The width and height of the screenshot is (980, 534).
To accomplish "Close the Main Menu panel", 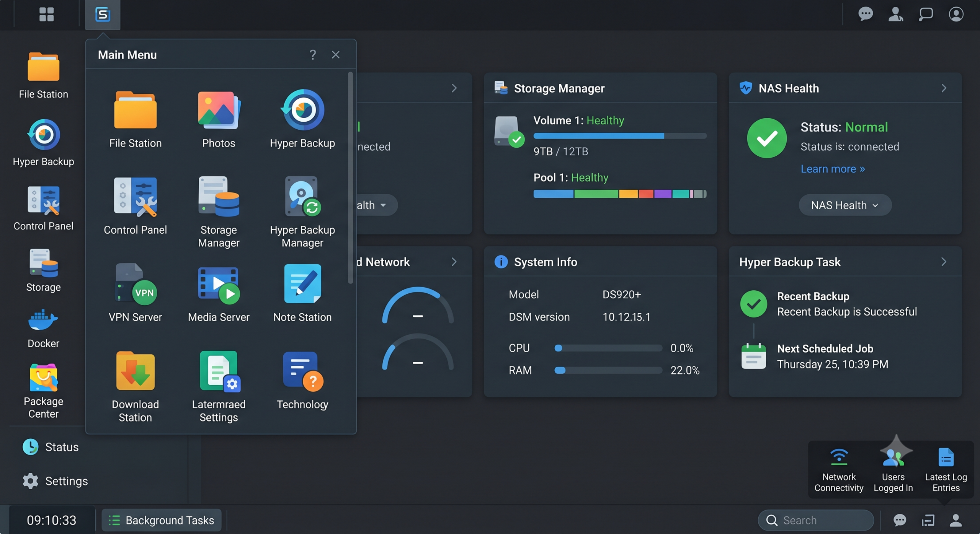I will coord(336,55).
